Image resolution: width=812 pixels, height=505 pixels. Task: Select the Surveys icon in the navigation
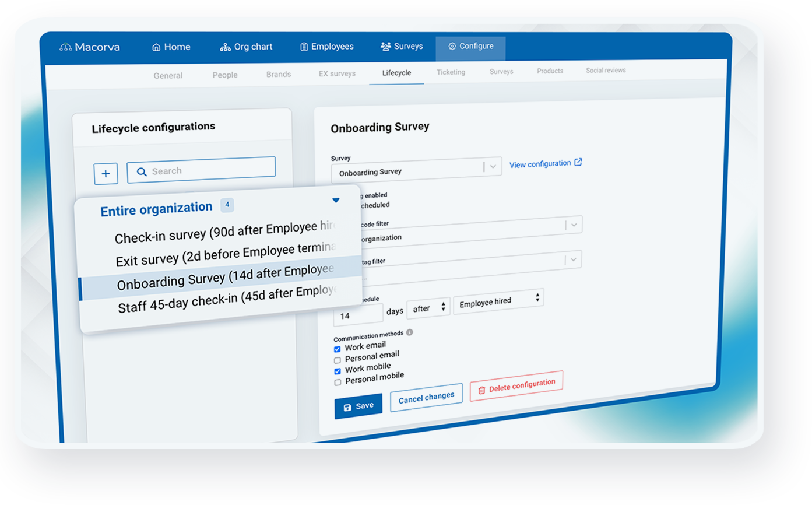click(x=385, y=45)
